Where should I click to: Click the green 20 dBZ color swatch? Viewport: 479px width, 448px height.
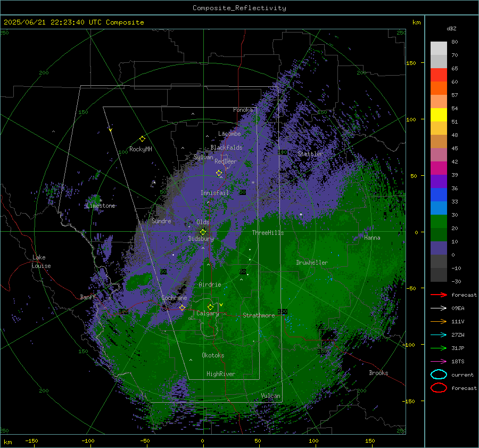point(439,222)
